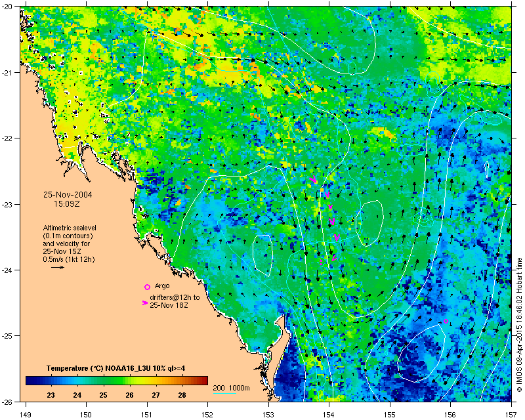Click the time label 15:09Z

pyautogui.click(x=67, y=204)
